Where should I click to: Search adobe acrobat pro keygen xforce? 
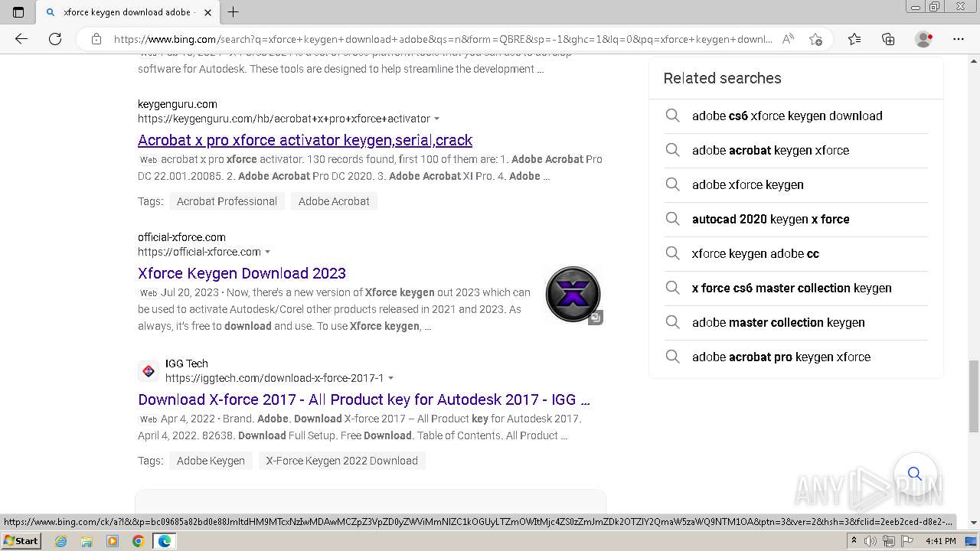(x=781, y=357)
